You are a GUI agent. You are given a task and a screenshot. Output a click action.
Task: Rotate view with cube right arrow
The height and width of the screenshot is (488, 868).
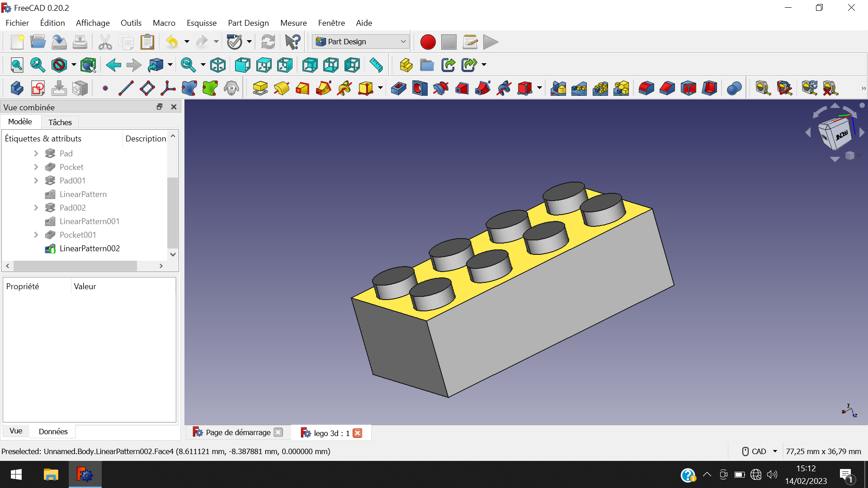point(862,132)
